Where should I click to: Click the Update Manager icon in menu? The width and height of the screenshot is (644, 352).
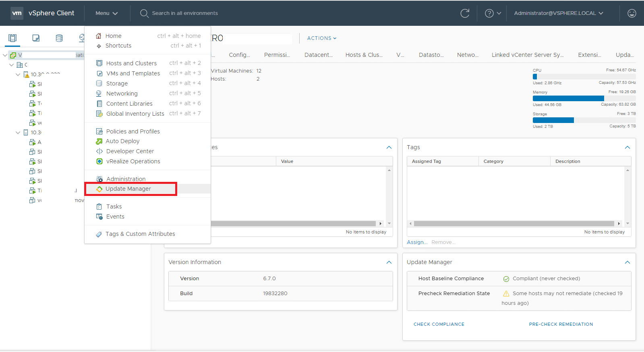click(x=99, y=189)
